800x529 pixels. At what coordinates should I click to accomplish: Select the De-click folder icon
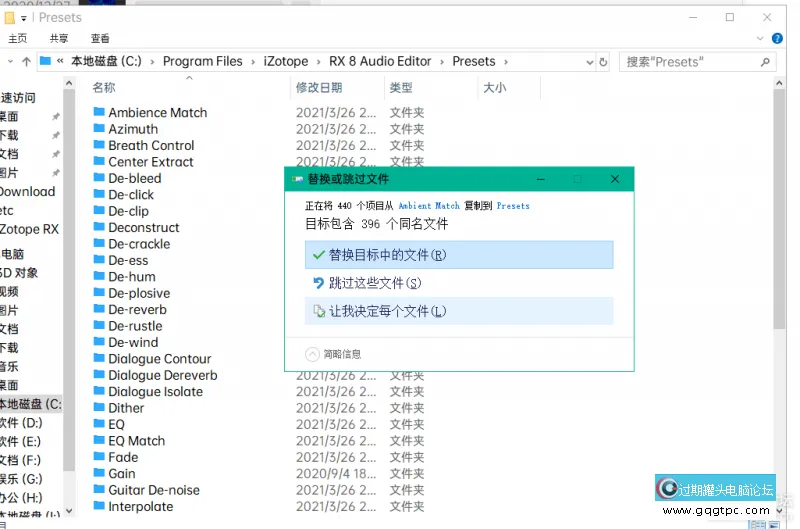pos(99,194)
